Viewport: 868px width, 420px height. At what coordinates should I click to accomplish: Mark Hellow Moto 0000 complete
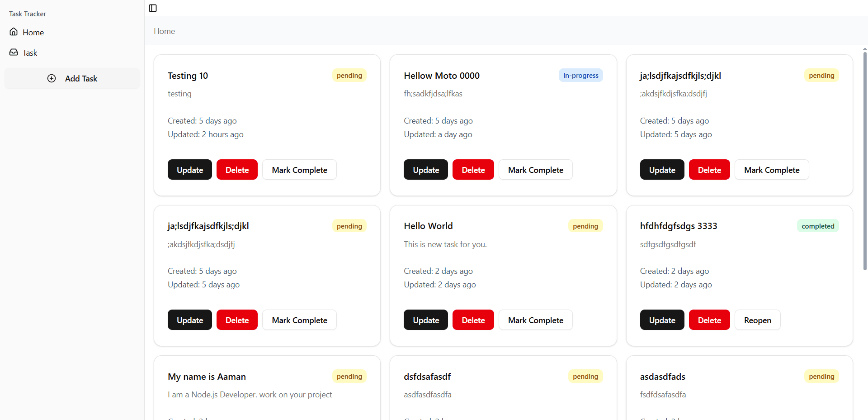coord(536,170)
